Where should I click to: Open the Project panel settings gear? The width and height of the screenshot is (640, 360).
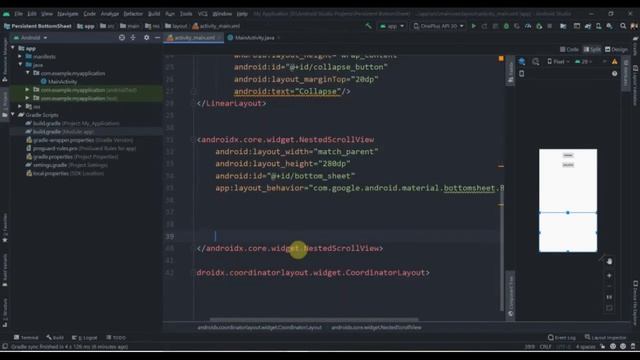point(147,38)
